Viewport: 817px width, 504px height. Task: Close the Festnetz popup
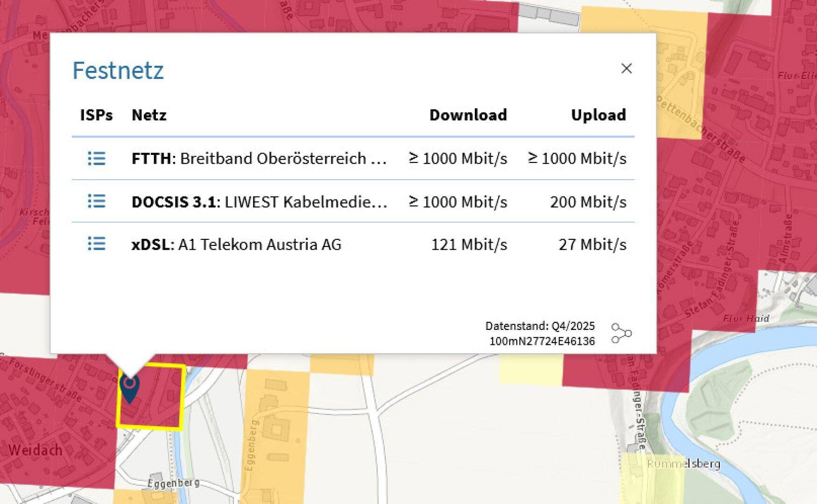[627, 69]
